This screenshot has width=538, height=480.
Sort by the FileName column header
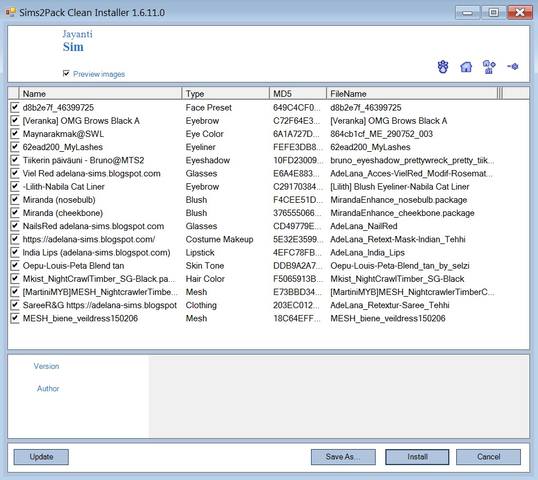(x=412, y=93)
